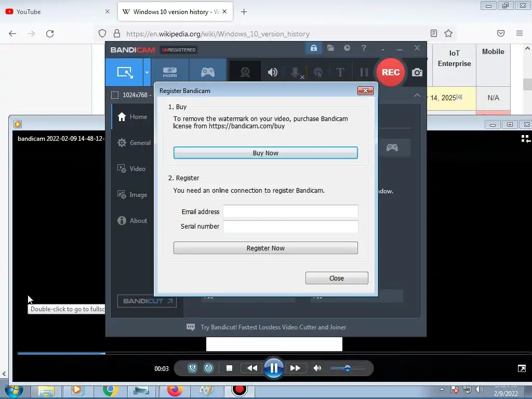Start recording with the REC button
The height and width of the screenshot is (399, 532).
(x=391, y=72)
